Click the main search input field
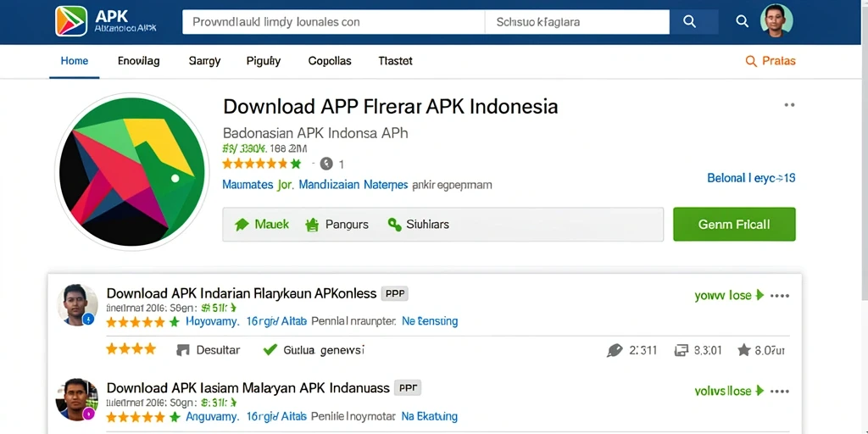This screenshot has height=434, width=868. pyautogui.click(x=333, y=22)
